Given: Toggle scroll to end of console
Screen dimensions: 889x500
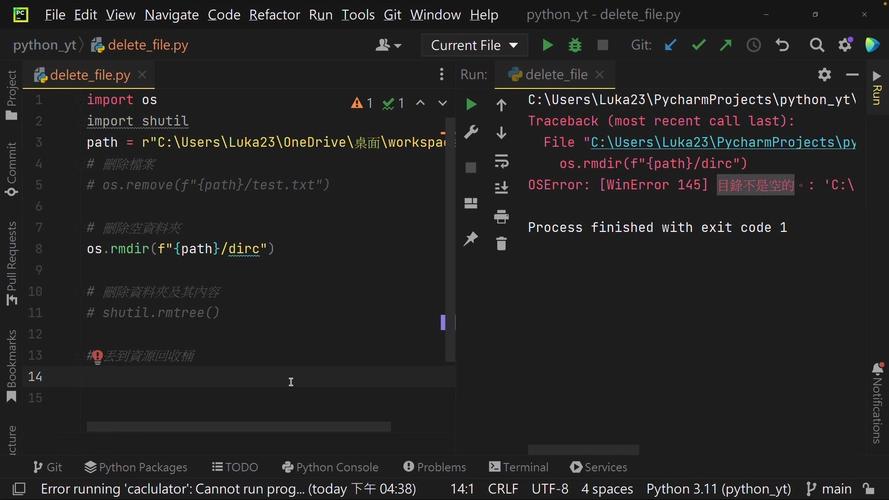Looking at the screenshot, I should (x=501, y=188).
